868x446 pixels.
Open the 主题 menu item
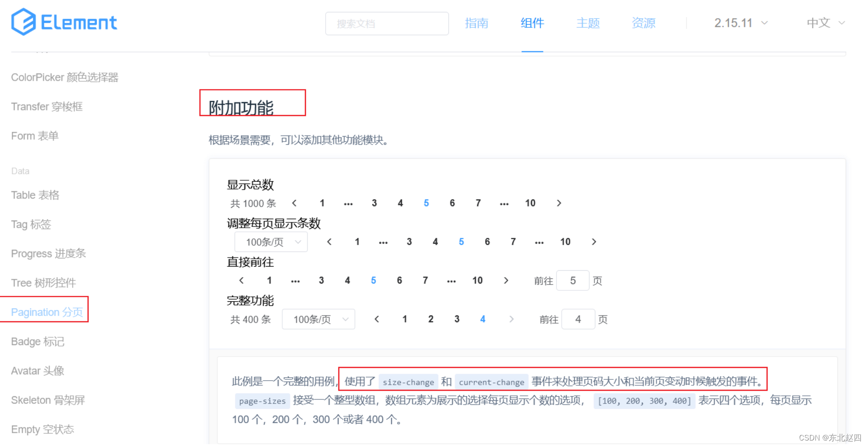coord(588,23)
